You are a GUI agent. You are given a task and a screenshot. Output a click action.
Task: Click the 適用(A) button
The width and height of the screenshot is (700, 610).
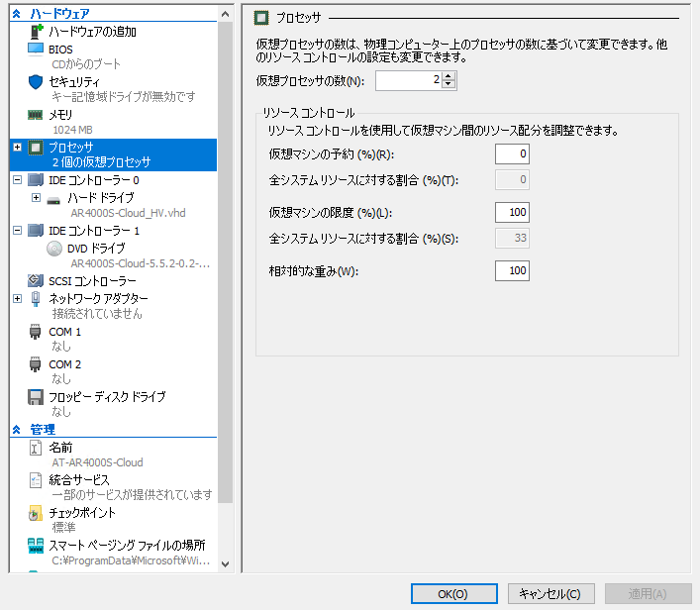648,594
